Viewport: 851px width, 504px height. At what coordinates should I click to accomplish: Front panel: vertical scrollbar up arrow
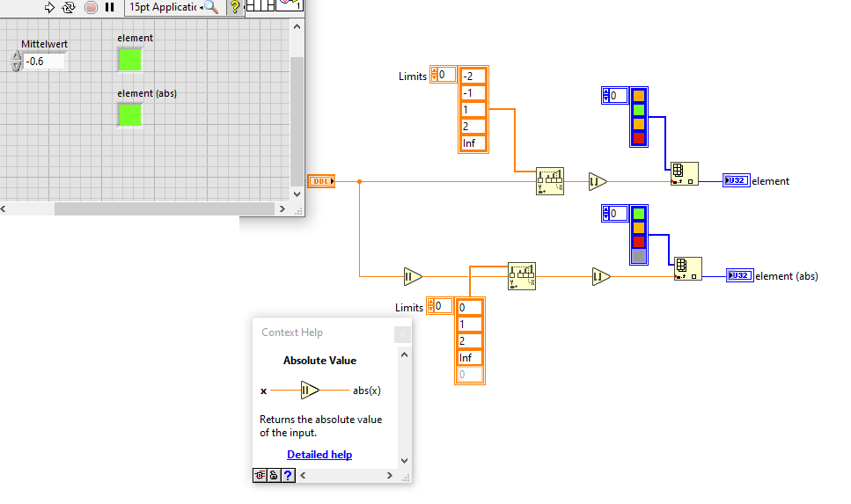coord(297,26)
